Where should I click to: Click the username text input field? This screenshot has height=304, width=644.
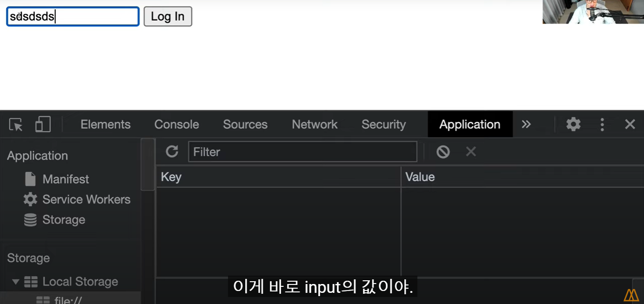pos(73,16)
